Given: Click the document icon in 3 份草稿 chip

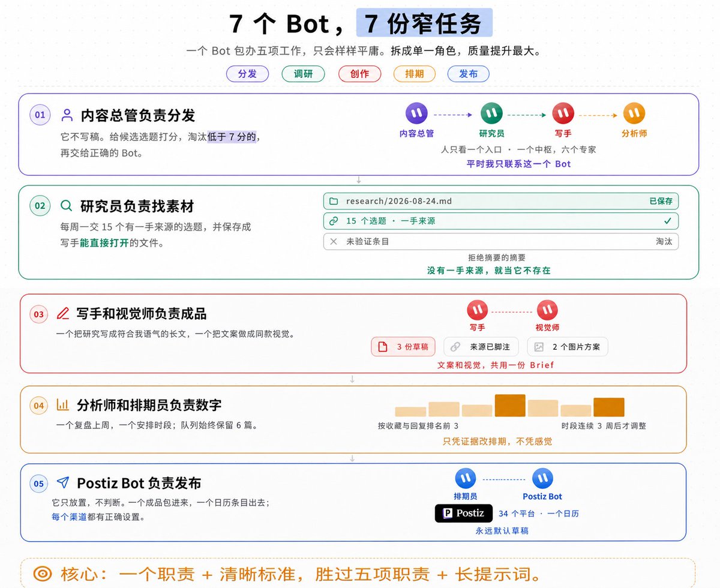Looking at the screenshot, I should pos(383,347).
